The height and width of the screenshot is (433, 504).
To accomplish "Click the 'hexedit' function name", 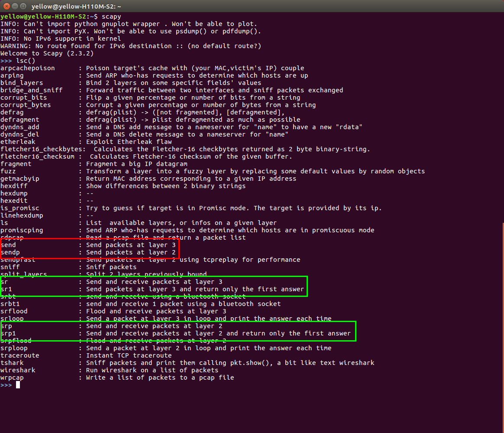I will click(x=14, y=201).
